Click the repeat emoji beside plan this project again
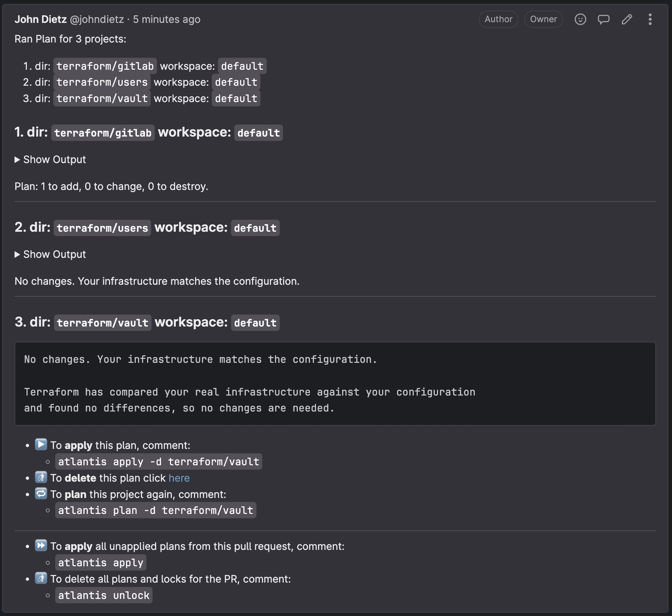The height and width of the screenshot is (616, 672). (x=41, y=493)
